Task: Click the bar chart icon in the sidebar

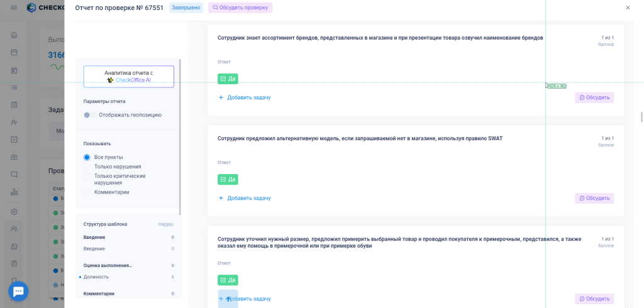Action: [x=14, y=192]
